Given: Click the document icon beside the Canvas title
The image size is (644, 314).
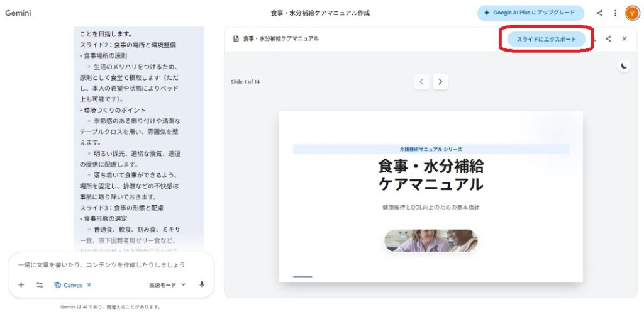Looking at the screenshot, I should point(236,39).
